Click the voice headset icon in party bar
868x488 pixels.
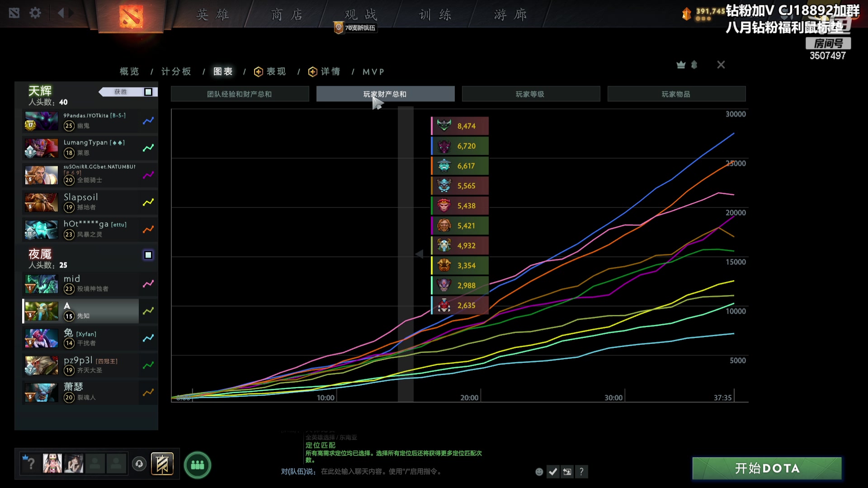[x=139, y=464]
